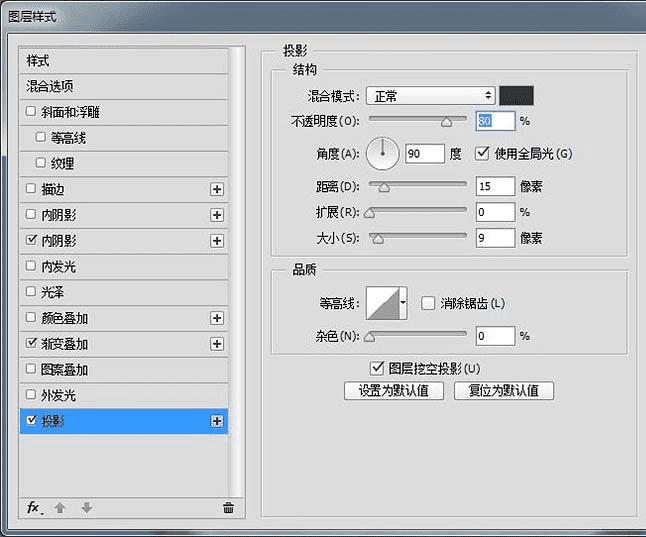The height and width of the screenshot is (537, 646).
Task: Add another 颜色叠加 with its plus icon
Action: pos(217,318)
